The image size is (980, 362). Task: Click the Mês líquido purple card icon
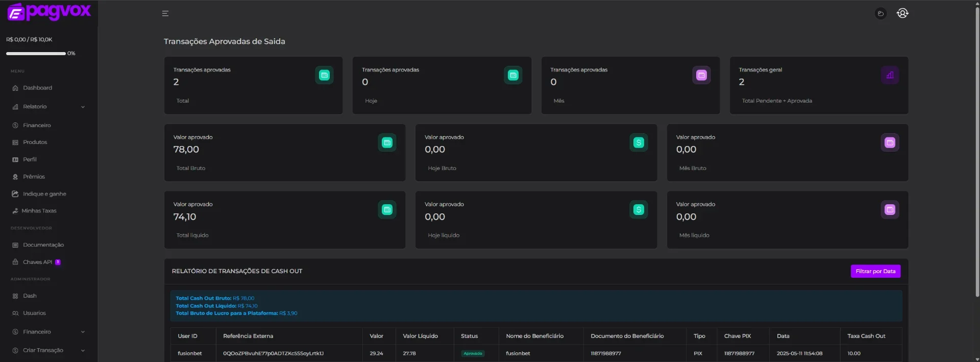click(890, 210)
